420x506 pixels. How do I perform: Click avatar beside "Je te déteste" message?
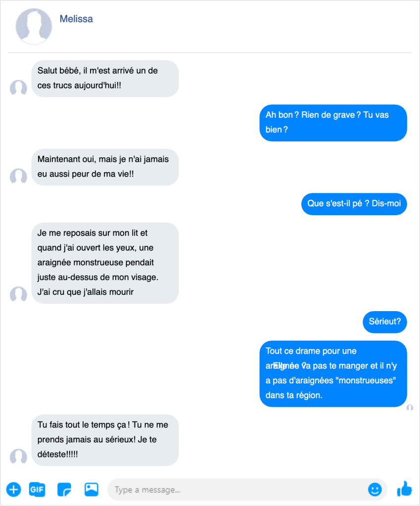tap(18, 457)
